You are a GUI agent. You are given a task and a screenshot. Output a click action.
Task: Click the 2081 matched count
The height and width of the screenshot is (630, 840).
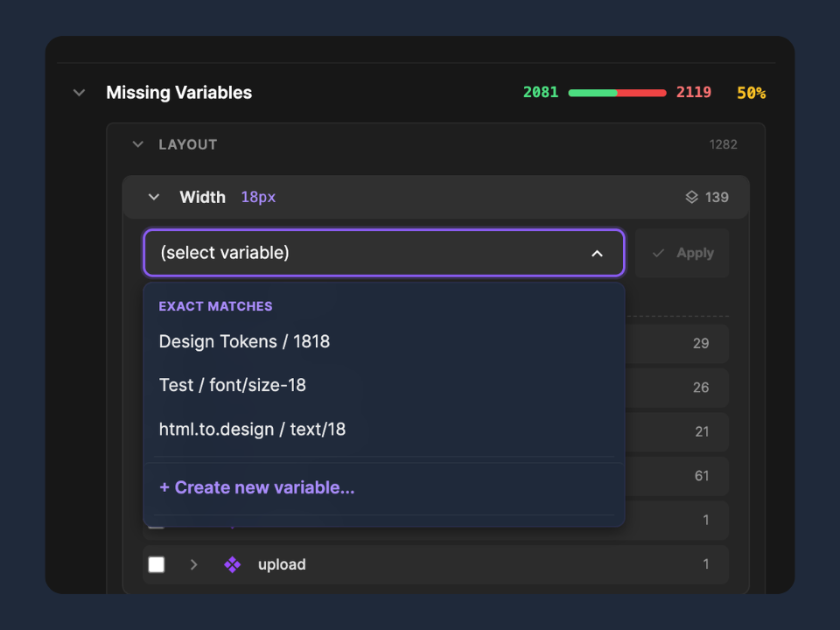tap(541, 93)
